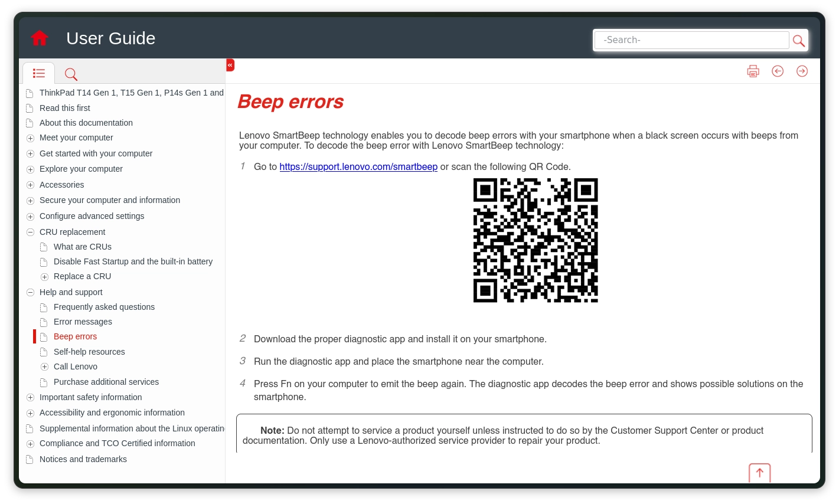Print the page with the printer icon
Screen dimensions: 839x504
pos(753,71)
